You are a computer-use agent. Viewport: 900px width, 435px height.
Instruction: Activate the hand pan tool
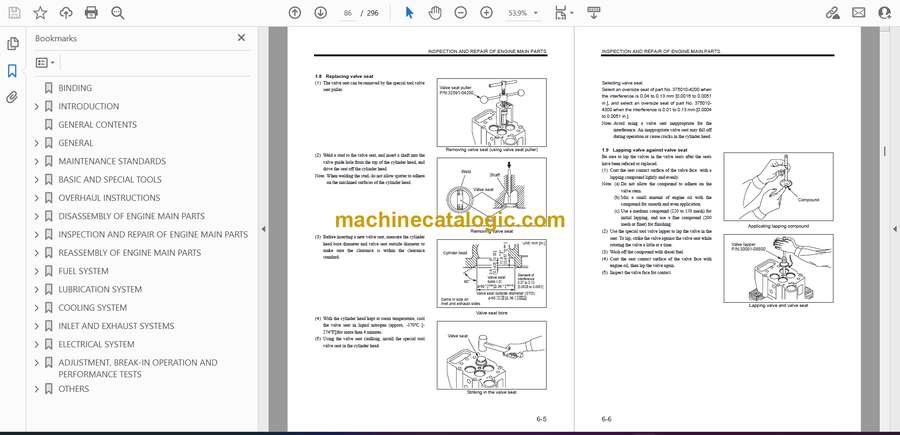tap(436, 13)
